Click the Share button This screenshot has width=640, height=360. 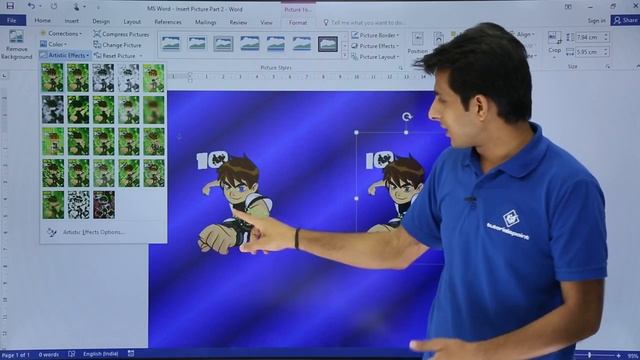625,20
